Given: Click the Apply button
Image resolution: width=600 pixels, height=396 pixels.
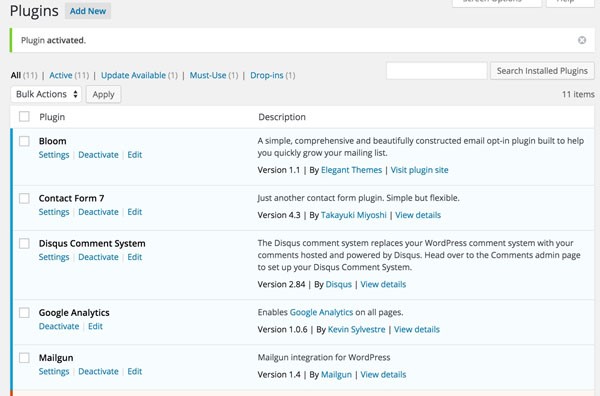Looking at the screenshot, I should coord(103,95).
